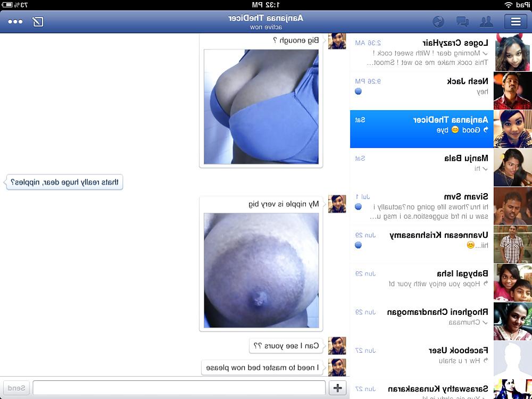
Task: Tap the 'Can I see yours ??' message
Action: coord(286,346)
